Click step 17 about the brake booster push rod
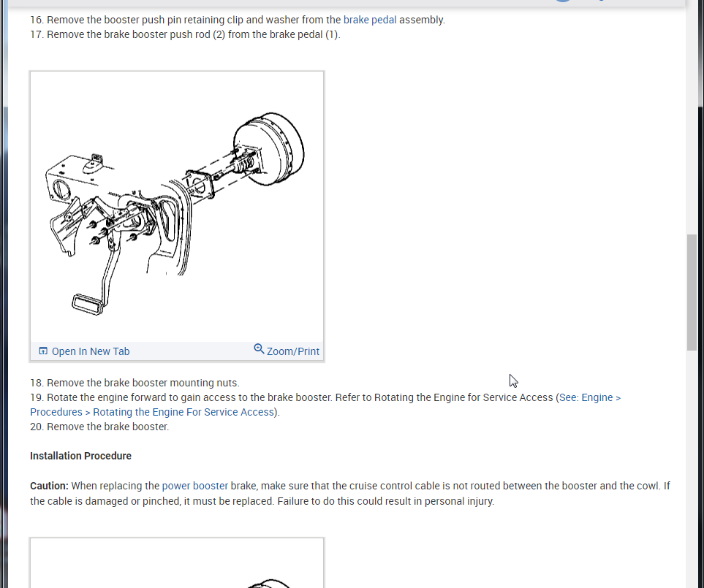 click(186, 34)
